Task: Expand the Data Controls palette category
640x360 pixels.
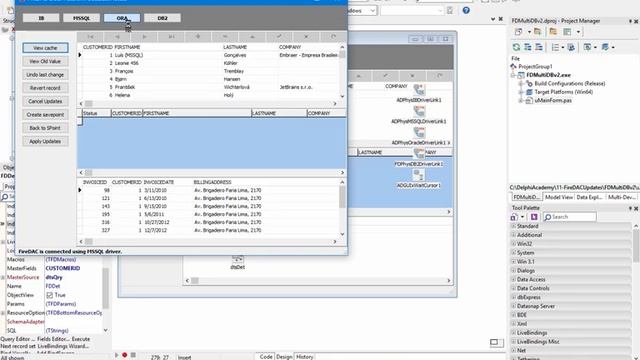Action: 513,289
